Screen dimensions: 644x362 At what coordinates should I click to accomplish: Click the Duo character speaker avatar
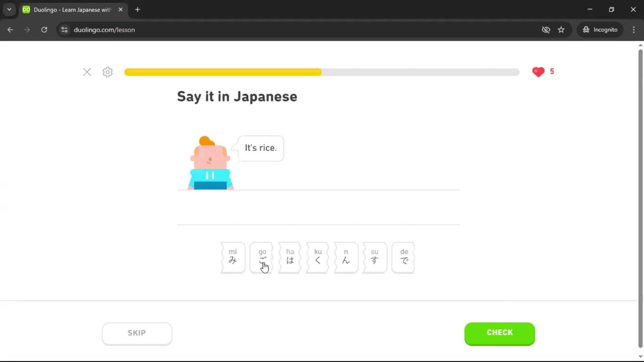pyautogui.click(x=210, y=163)
